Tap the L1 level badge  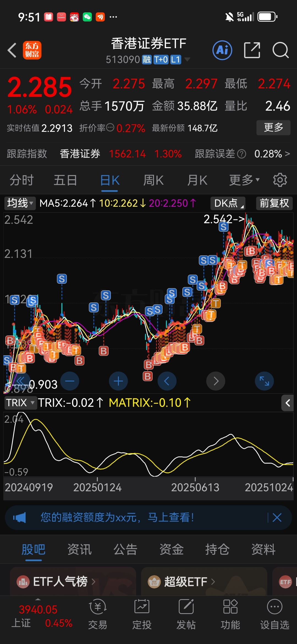click(x=175, y=59)
